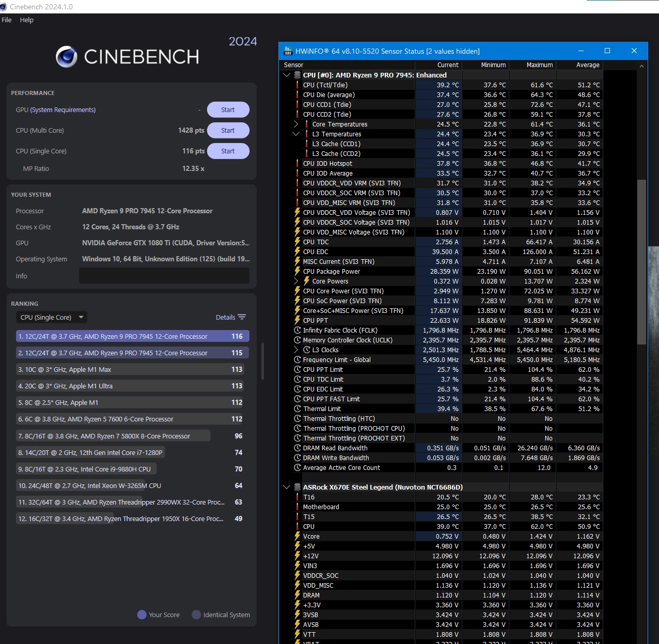Open the System Requirements link
This screenshot has height=644, width=659.
[63, 110]
